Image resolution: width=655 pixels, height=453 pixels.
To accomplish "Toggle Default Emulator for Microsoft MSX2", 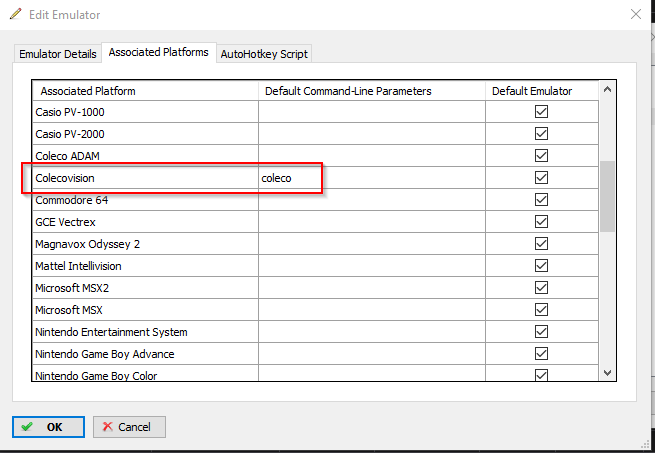I will coord(541,288).
